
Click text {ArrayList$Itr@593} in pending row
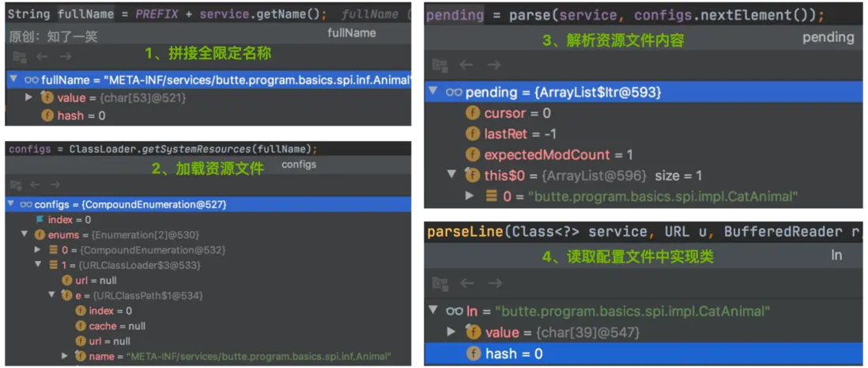(598, 92)
